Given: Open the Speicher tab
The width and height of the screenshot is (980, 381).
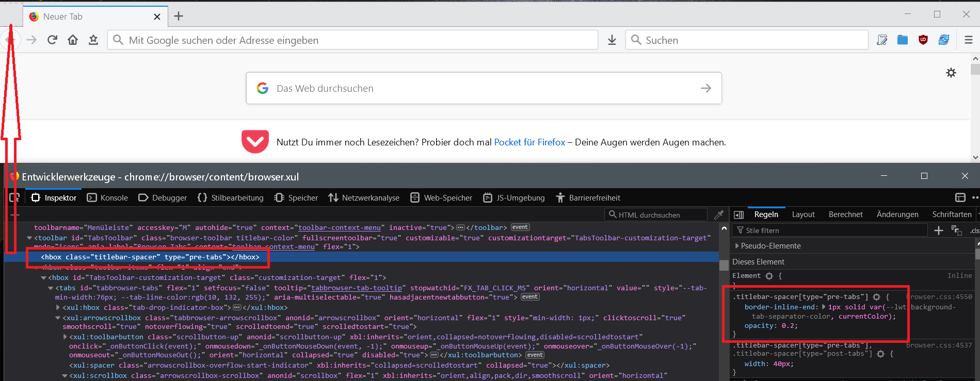Looking at the screenshot, I should [296, 197].
